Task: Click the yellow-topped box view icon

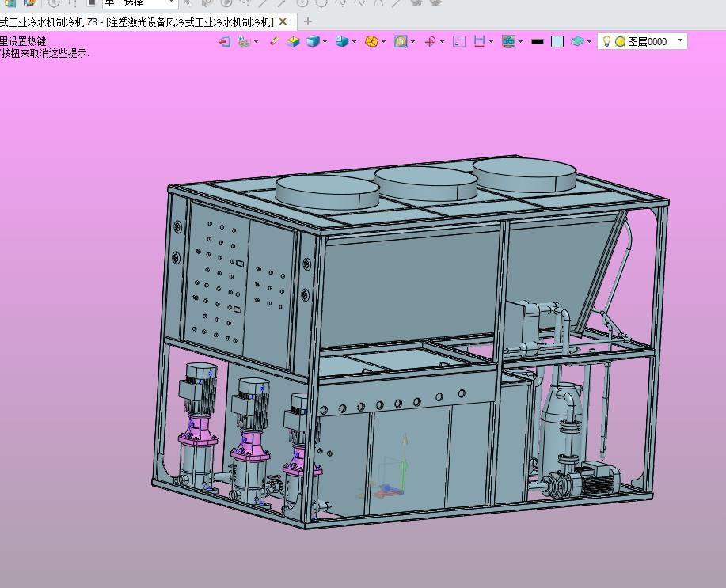Action: coord(293,42)
